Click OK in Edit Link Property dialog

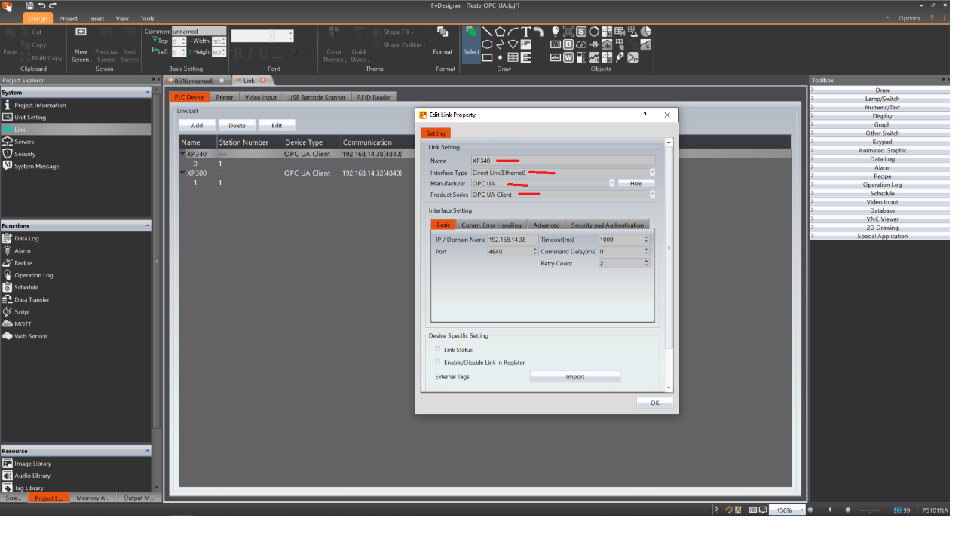(x=654, y=403)
